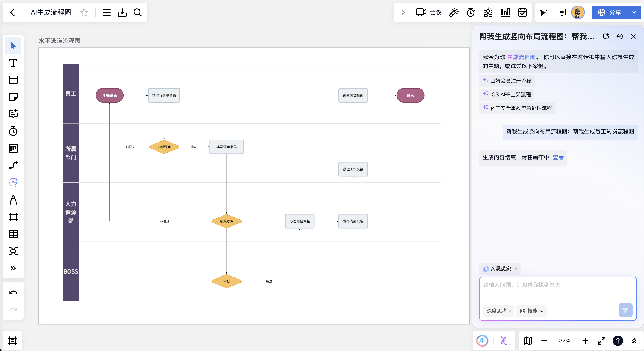Click the 分享 share button
Image resolution: width=644 pixels, height=351 pixels.
(609, 12)
